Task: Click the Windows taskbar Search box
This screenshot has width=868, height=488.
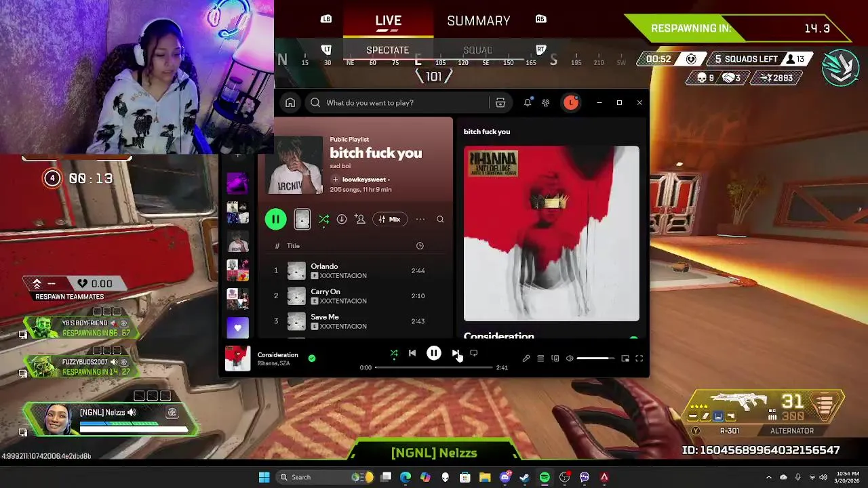Action: click(325, 477)
